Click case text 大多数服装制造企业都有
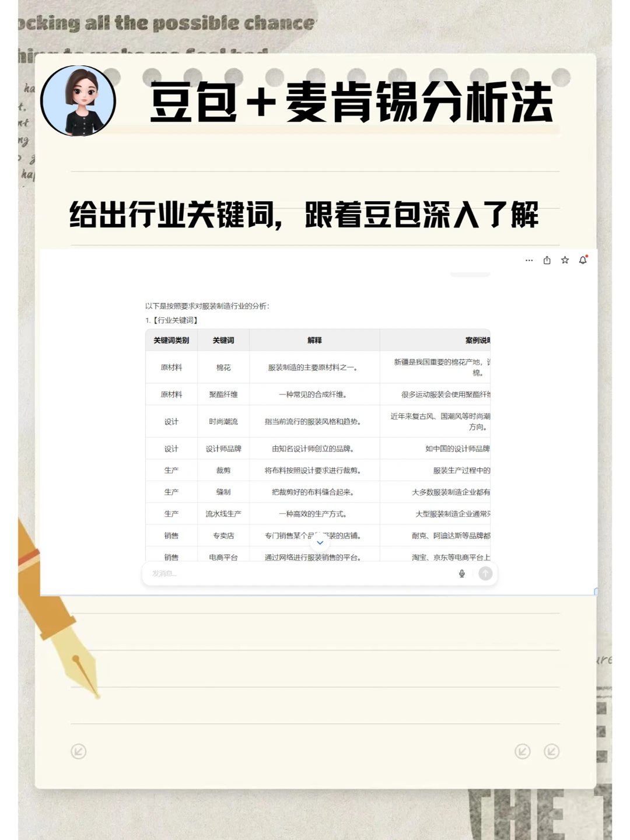 [x=451, y=492]
